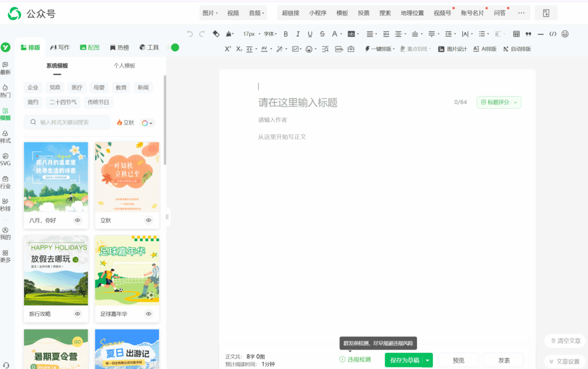Viewport: 588px width, 369px height.
Task: Open AI排版 layout tool
Action: click(x=485, y=49)
